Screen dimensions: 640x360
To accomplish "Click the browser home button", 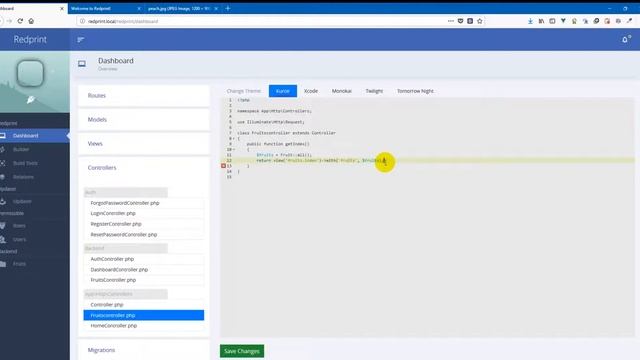I will tap(31, 21).
